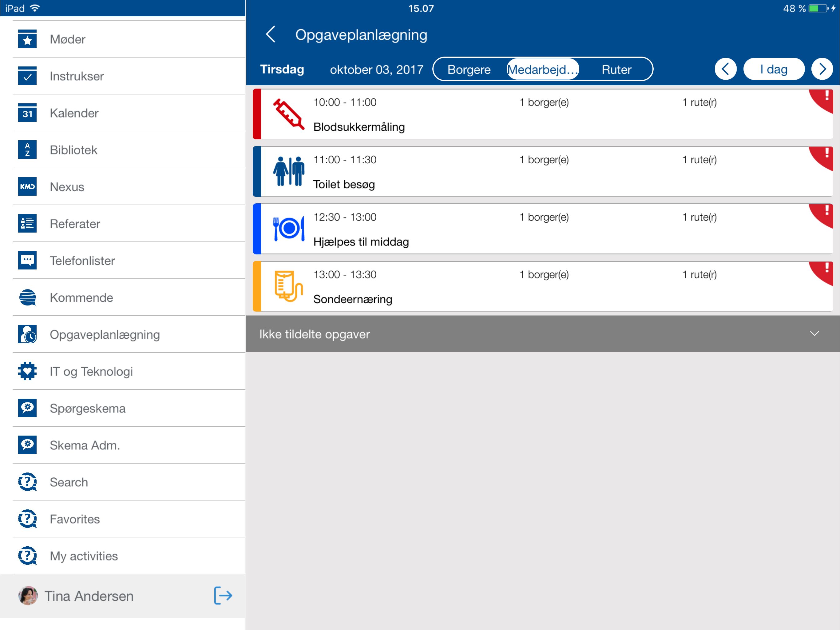Switch view to Borgere segment
Screen dimensions: 840x630
click(x=469, y=70)
